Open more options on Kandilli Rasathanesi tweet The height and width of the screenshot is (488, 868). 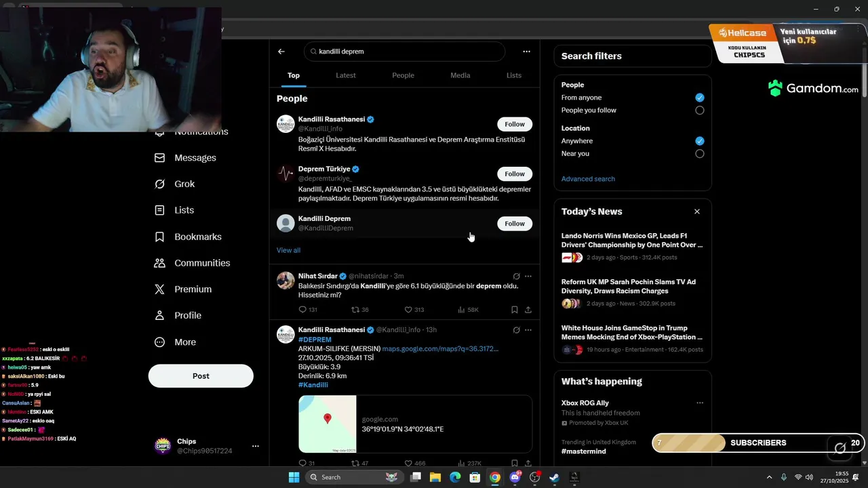point(528,330)
